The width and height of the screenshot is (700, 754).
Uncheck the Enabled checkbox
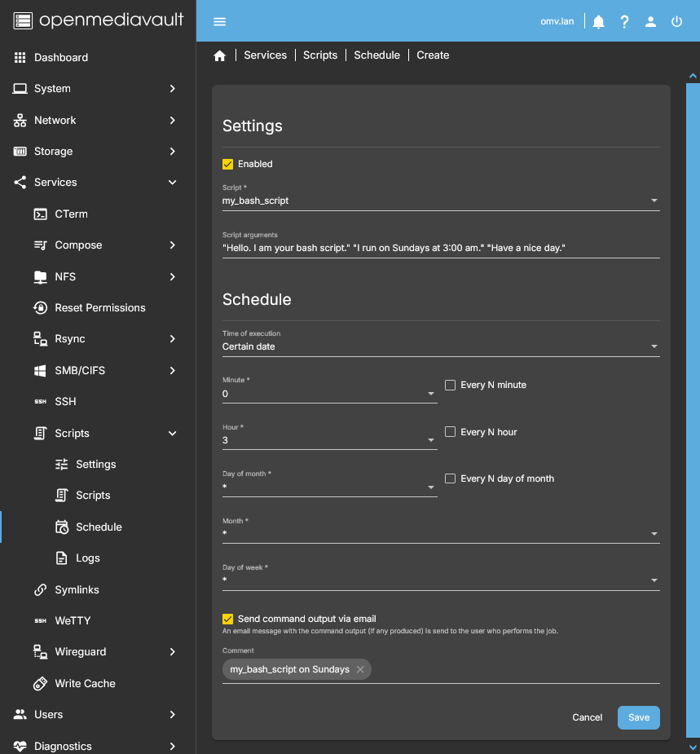point(228,164)
